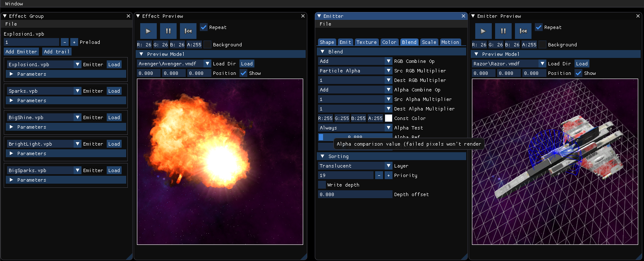Toggle Repeat checkbox in Effect Preview
This screenshot has width=644, height=261.
coord(203,27)
